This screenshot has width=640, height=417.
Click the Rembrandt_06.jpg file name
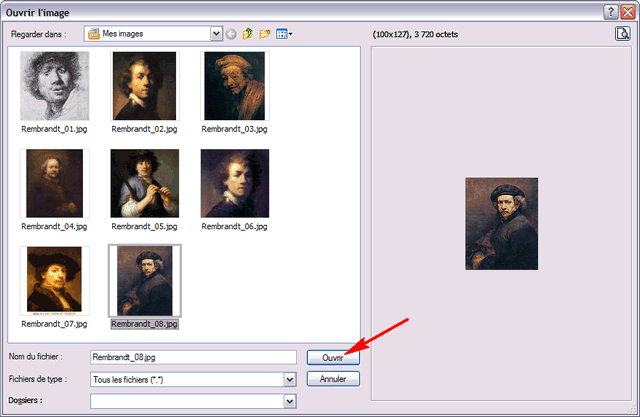pyautogui.click(x=234, y=226)
